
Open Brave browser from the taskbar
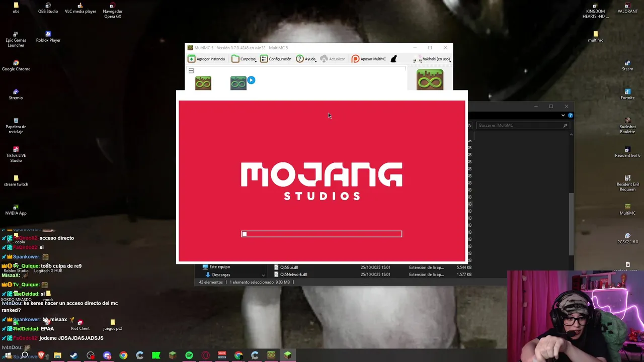point(41,355)
